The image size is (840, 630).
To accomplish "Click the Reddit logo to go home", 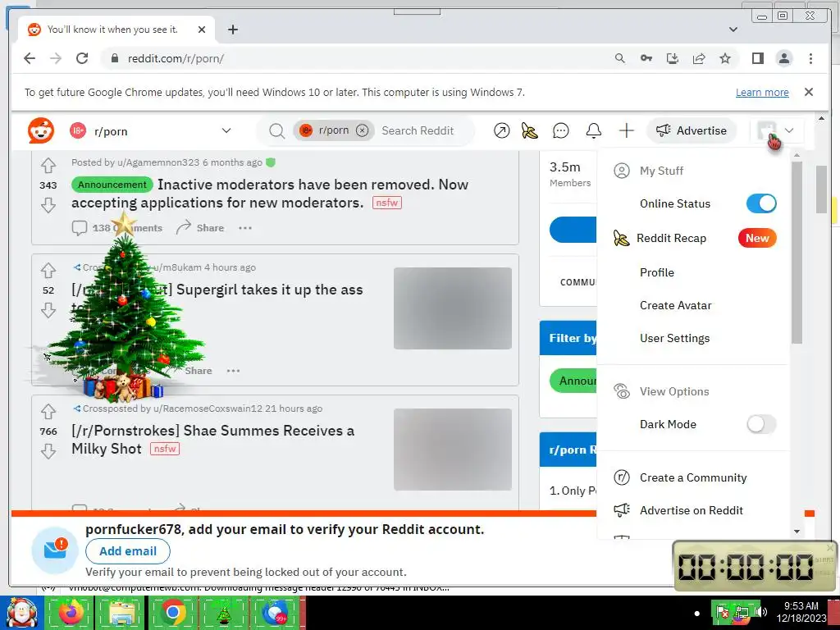I will [41, 130].
